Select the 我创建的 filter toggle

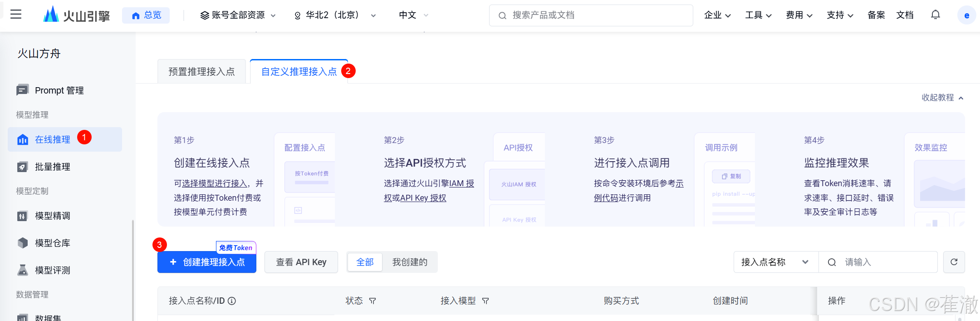[x=410, y=262]
